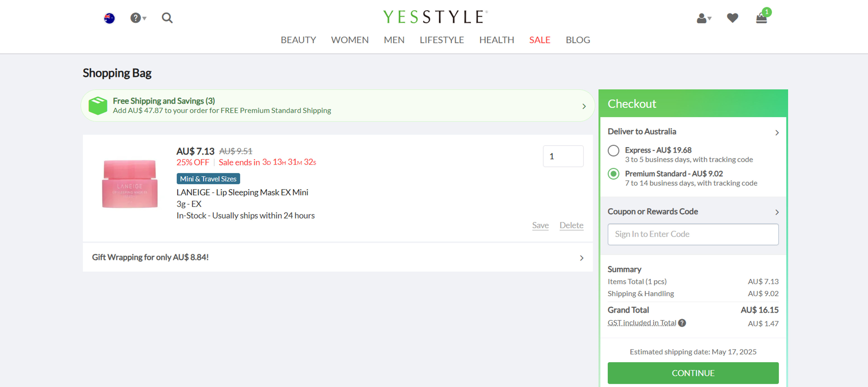
Task: Select Premium Standard shipping option
Action: point(613,174)
